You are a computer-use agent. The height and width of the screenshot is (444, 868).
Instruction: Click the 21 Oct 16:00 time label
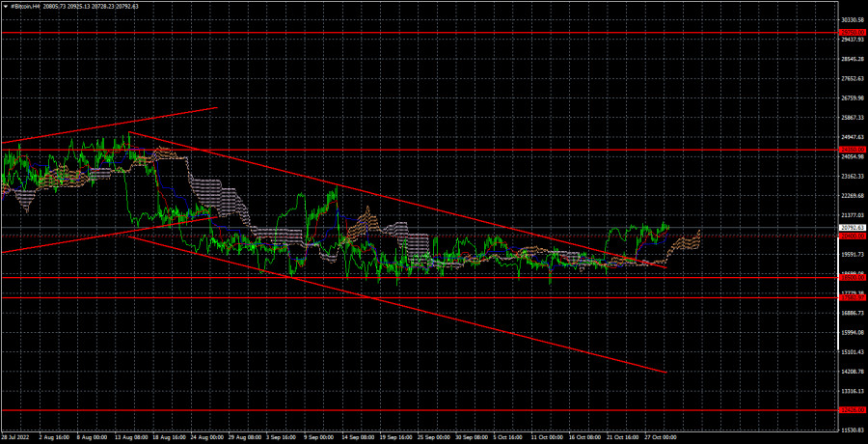tap(623, 437)
